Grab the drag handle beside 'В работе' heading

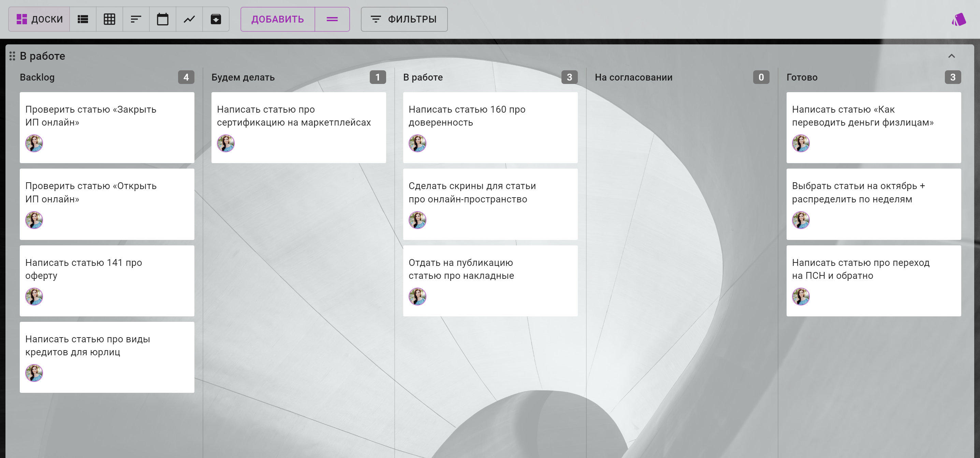pos(12,56)
